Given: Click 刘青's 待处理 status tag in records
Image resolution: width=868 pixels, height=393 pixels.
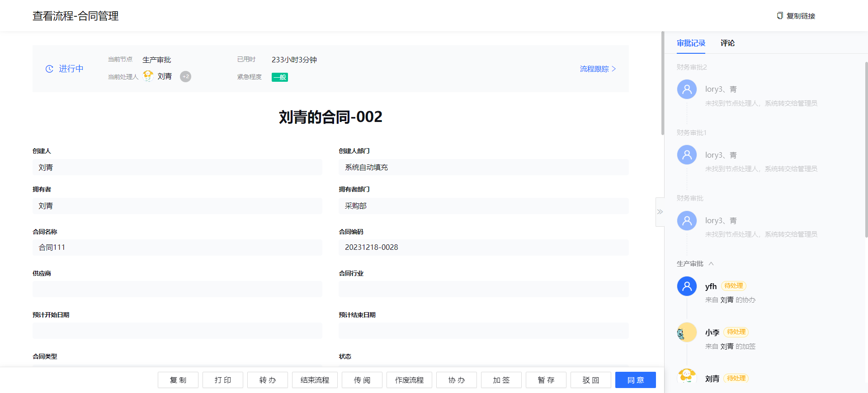Looking at the screenshot, I should point(736,379).
